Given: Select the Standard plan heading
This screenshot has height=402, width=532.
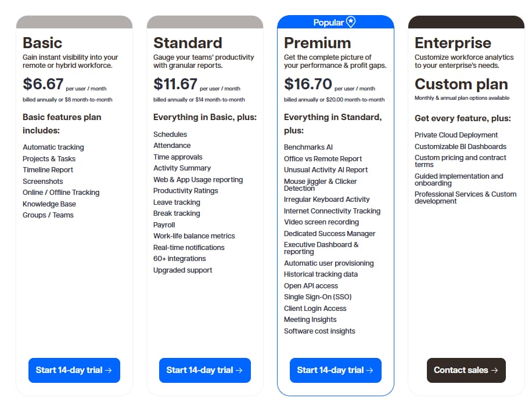Looking at the screenshot, I should 187,42.
